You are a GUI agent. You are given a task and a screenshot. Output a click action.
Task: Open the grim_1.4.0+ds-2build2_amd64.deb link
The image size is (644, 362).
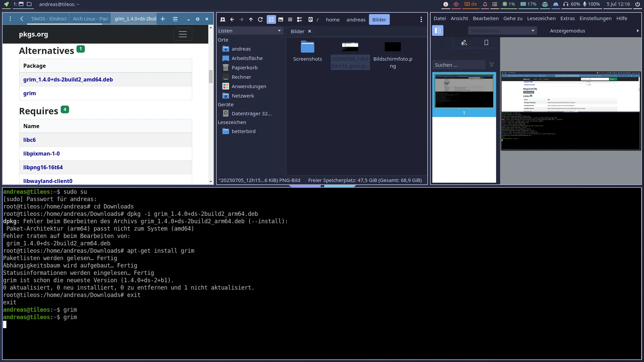[x=68, y=79]
